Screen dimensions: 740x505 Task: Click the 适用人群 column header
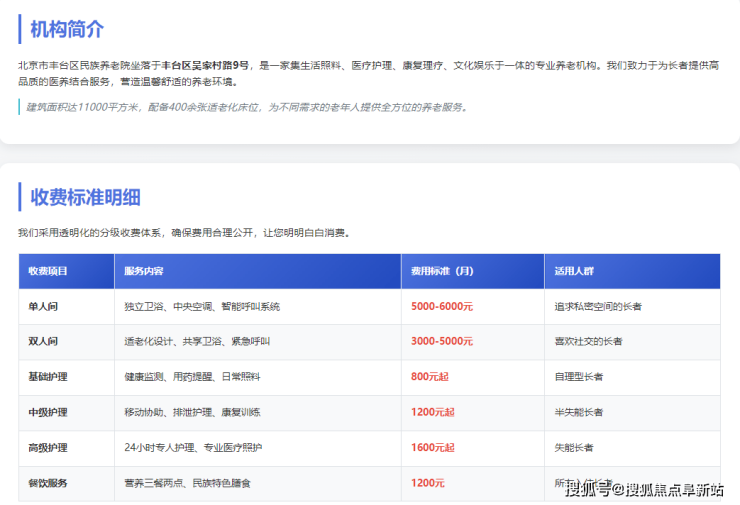[574, 271]
